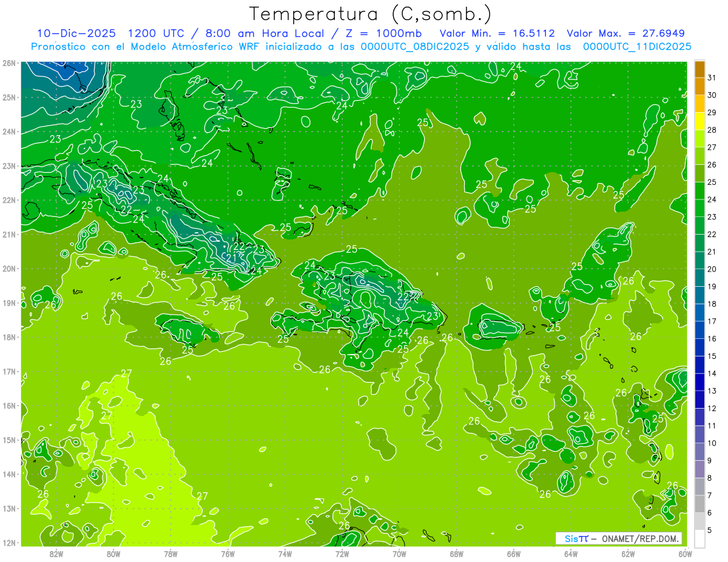Screen dimensions: 728x562
Task: Click the "ONAMET/REP.DOM." credit label
Action: point(640,538)
